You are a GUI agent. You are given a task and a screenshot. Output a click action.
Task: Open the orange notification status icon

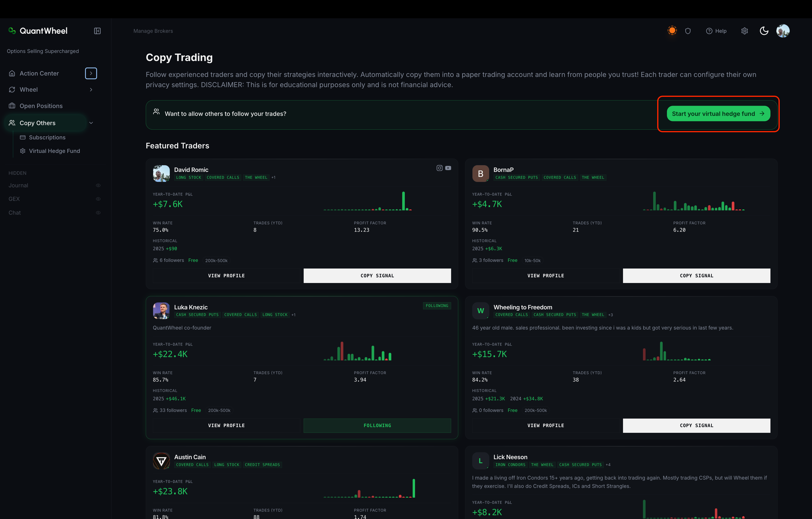[x=672, y=31]
